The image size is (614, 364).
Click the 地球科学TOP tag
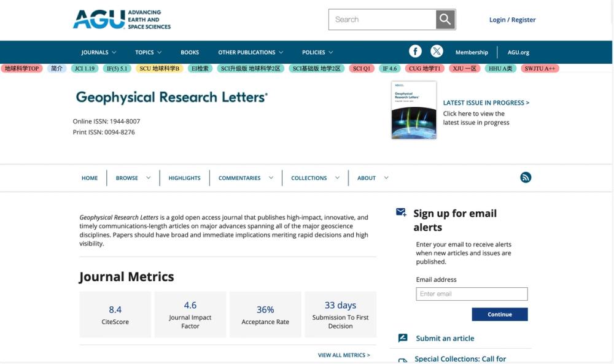(21, 69)
